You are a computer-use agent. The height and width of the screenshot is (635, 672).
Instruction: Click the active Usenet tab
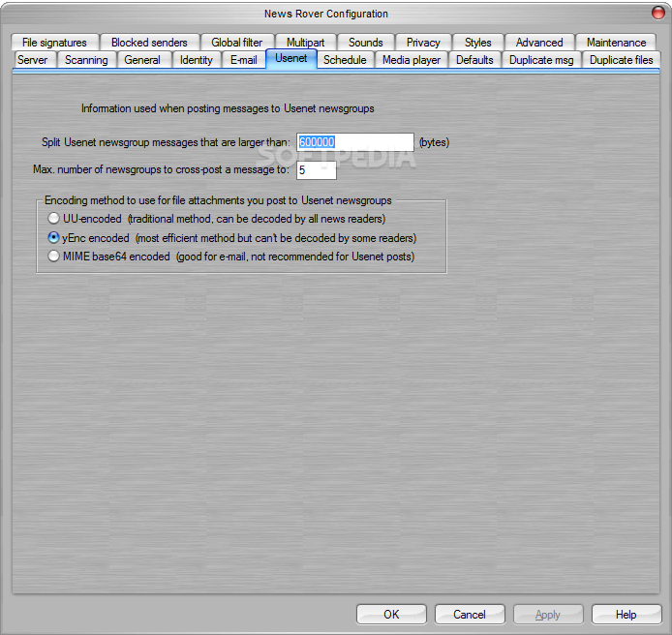[x=291, y=58]
